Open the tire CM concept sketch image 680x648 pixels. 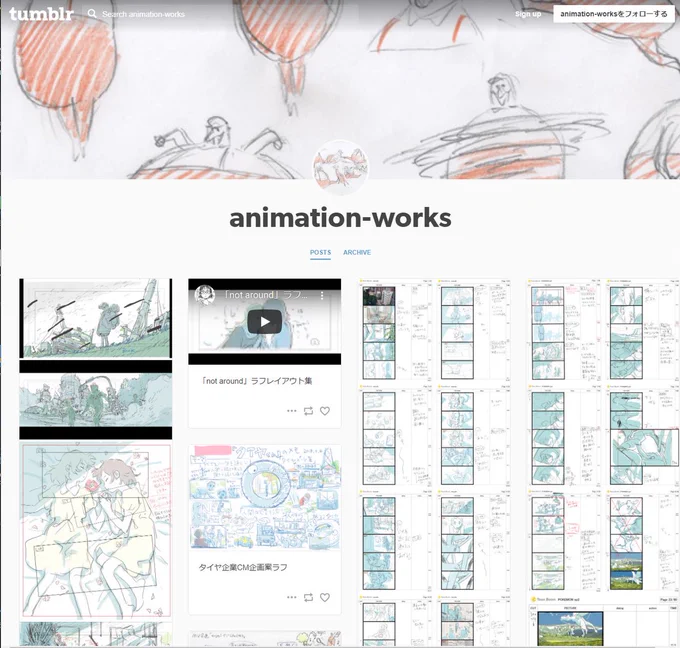tap(265, 497)
